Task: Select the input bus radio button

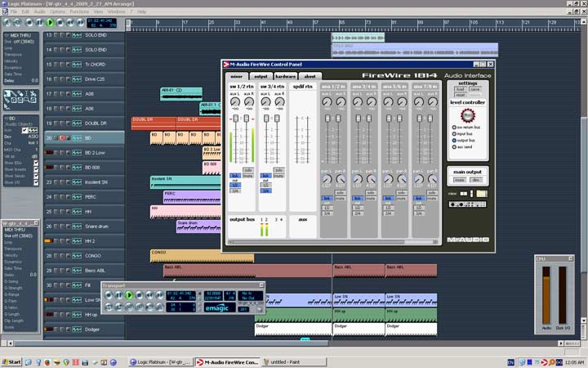Action: 454,133
